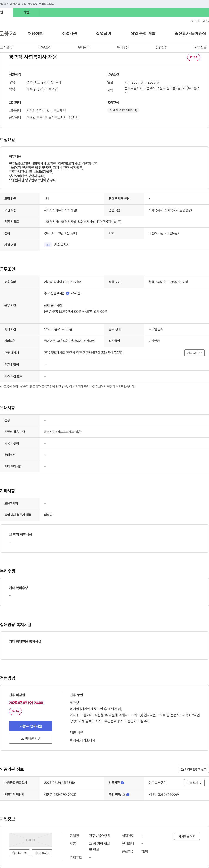The height and width of the screenshot is (868, 209).
Task: Open the 취업지원 menu
Action: coord(69,33)
